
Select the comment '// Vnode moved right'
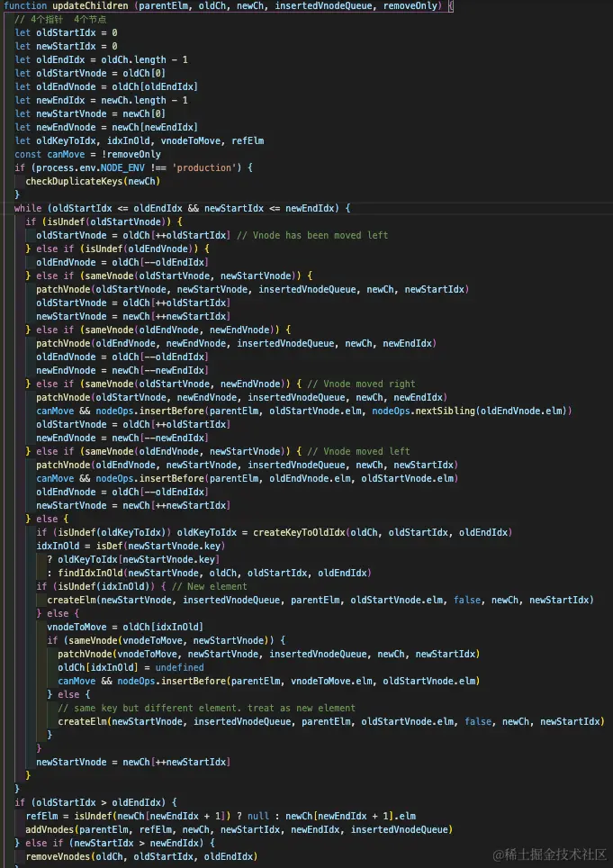click(361, 384)
